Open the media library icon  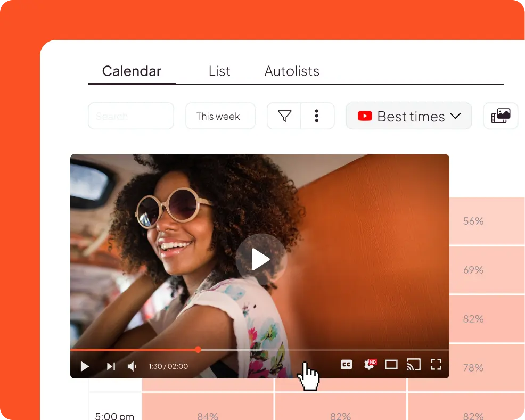click(501, 116)
